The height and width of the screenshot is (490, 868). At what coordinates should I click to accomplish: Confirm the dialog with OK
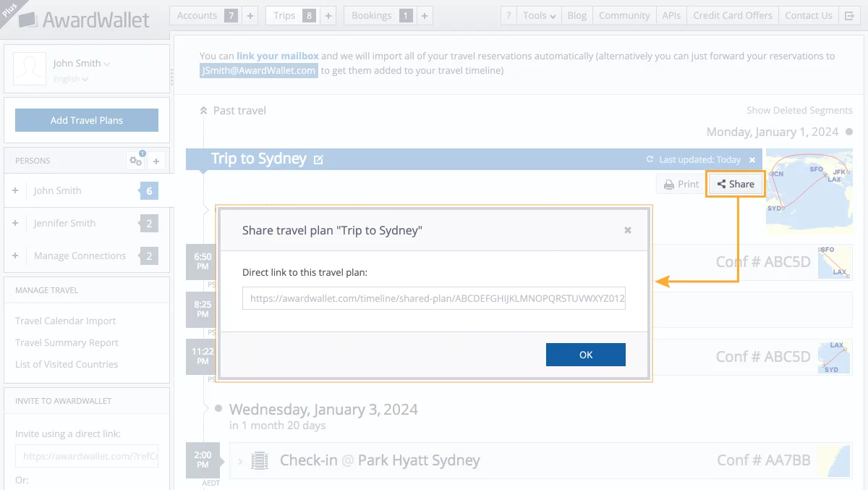pyautogui.click(x=586, y=355)
